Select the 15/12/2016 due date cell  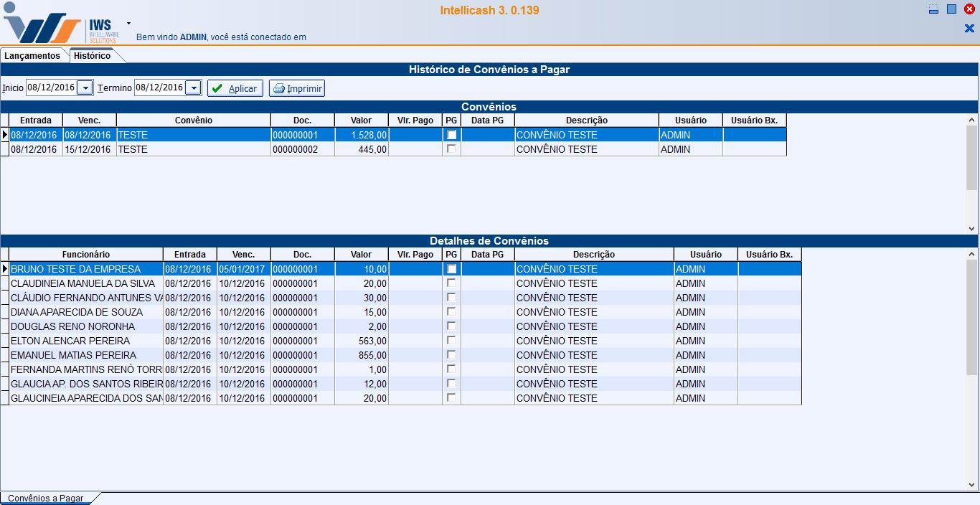(x=90, y=149)
